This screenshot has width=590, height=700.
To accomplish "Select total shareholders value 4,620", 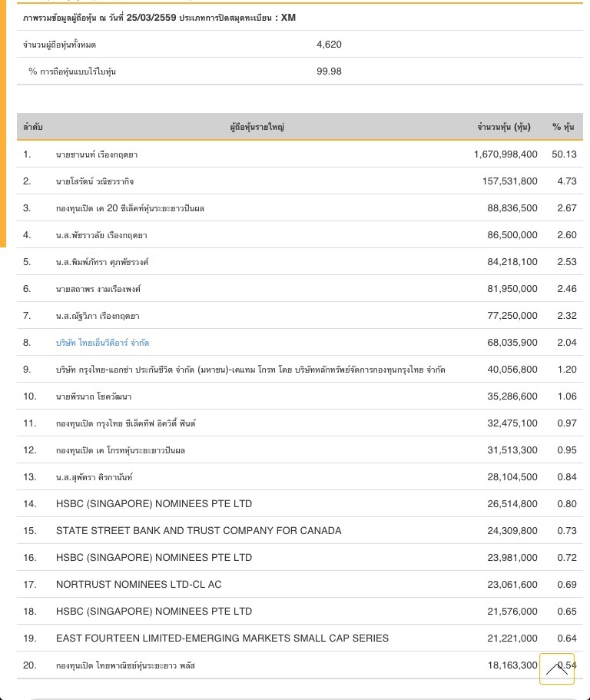I will (x=330, y=45).
